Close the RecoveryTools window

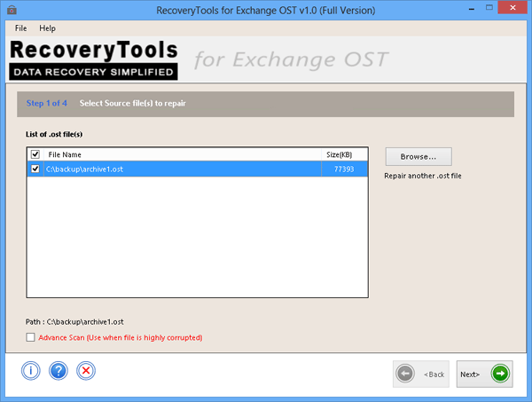[x=512, y=7]
